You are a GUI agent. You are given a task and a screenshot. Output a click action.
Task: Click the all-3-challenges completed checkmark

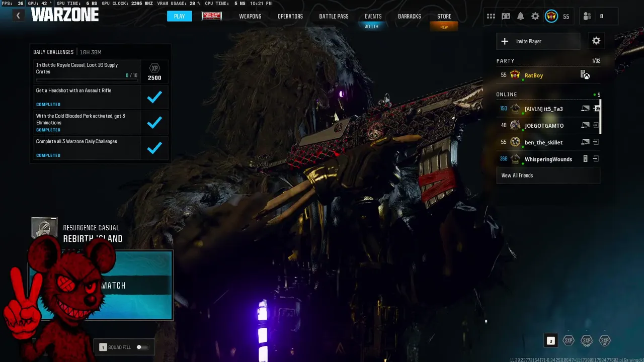(154, 148)
